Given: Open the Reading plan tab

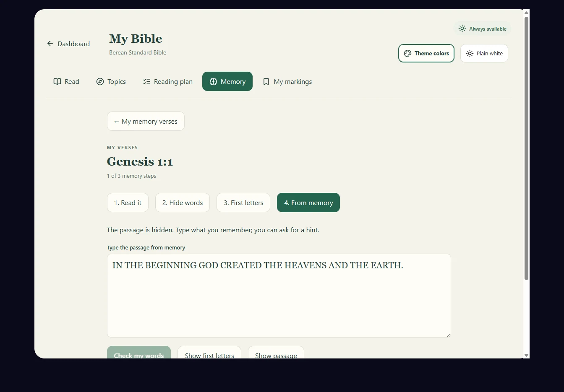Looking at the screenshot, I should point(167,81).
